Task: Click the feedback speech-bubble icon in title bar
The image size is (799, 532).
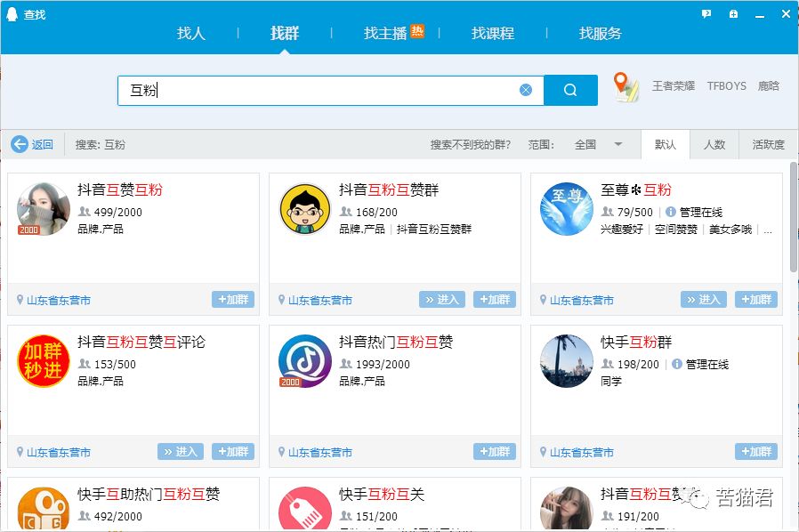Action: click(x=706, y=13)
